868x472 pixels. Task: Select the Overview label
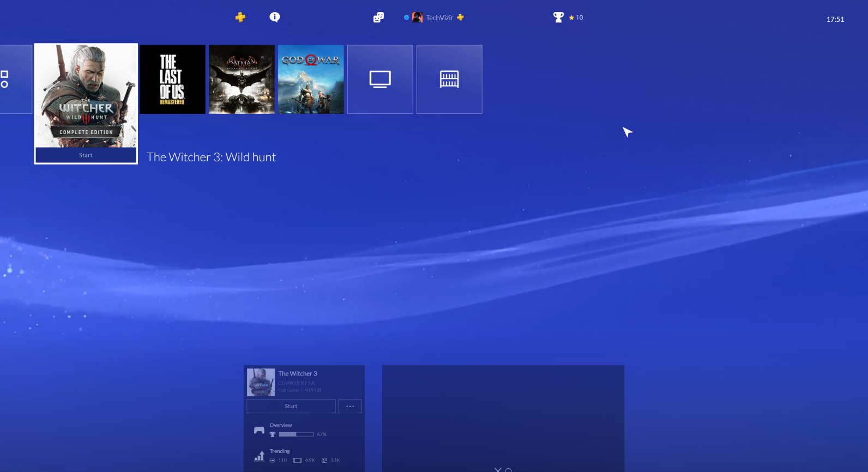click(281, 425)
